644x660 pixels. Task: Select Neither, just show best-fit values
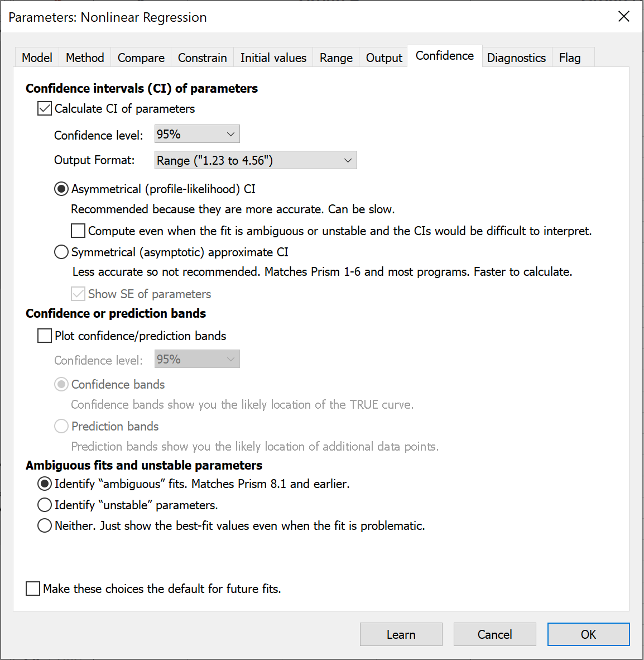coord(45,526)
